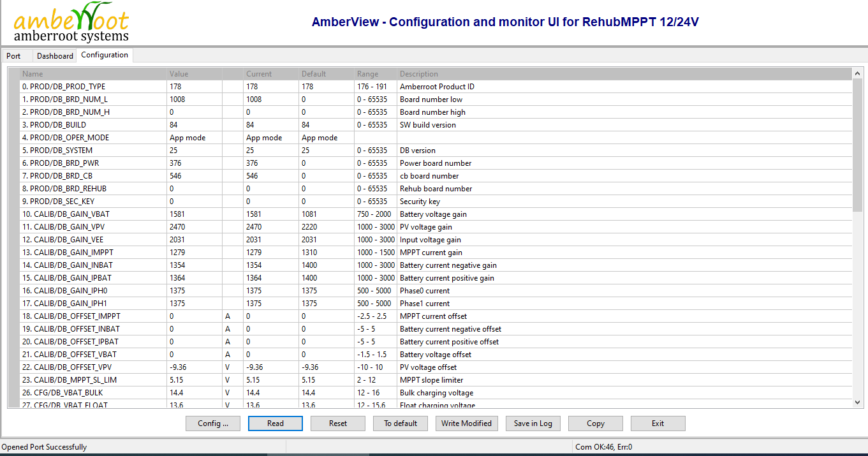Click the Read button
Screen dimensions: 868x456
[276, 423]
